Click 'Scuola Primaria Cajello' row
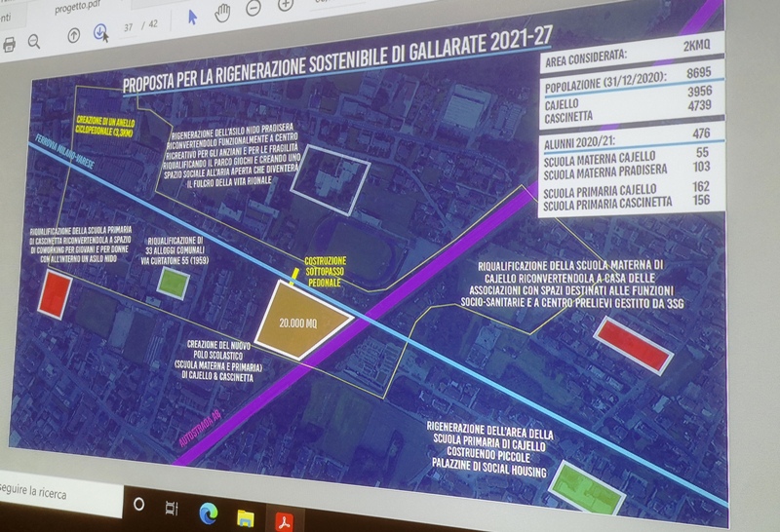Viewport: 780px width, 532px height. click(x=626, y=189)
